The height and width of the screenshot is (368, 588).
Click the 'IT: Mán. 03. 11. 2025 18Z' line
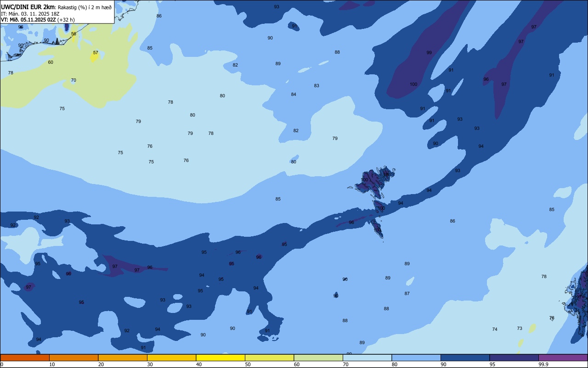click(30, 14)
